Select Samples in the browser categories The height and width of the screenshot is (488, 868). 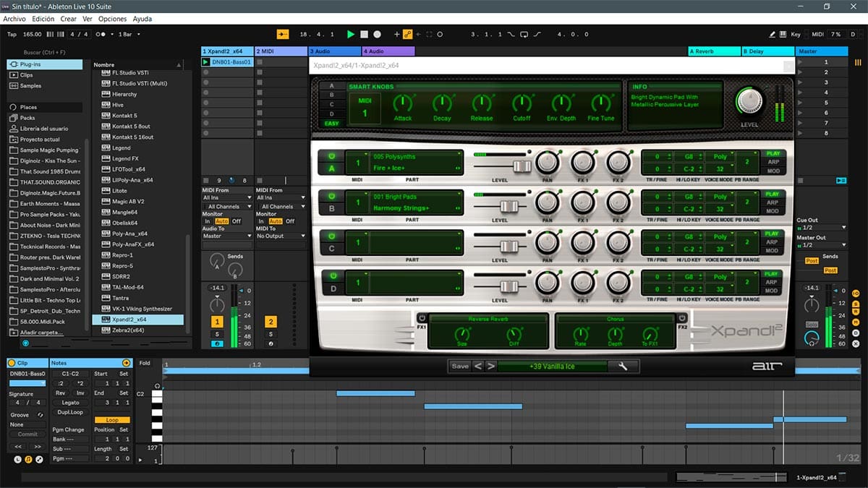click(31, 85)
